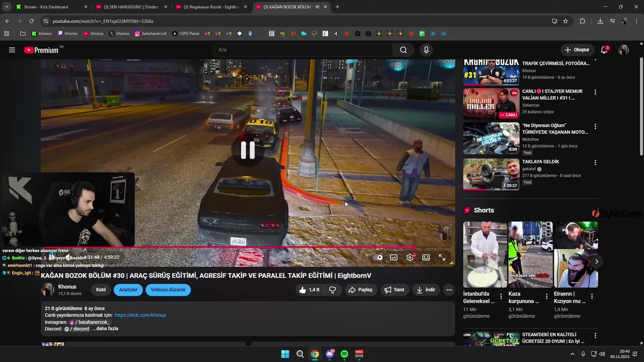Open options for Ne Diyorsun Oğlum video
The width and height of the screenshot is (644, 362).
(595, 127)
